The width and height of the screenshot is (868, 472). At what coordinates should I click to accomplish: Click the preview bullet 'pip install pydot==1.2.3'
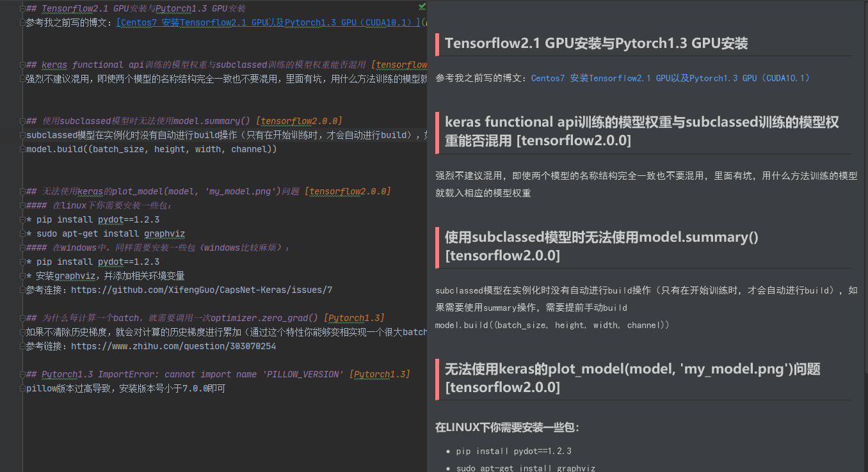point(514,451)
